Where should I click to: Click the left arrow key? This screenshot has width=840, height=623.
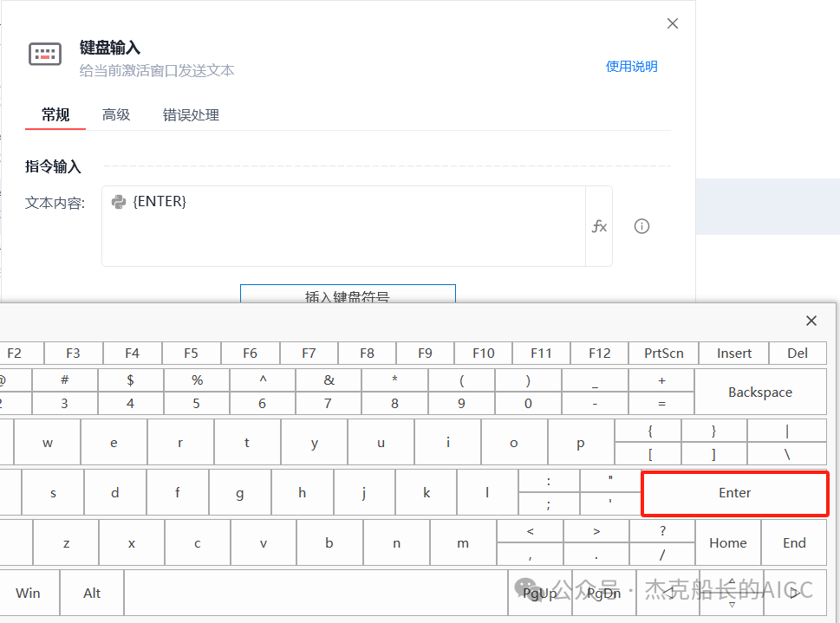pos(668,593)
